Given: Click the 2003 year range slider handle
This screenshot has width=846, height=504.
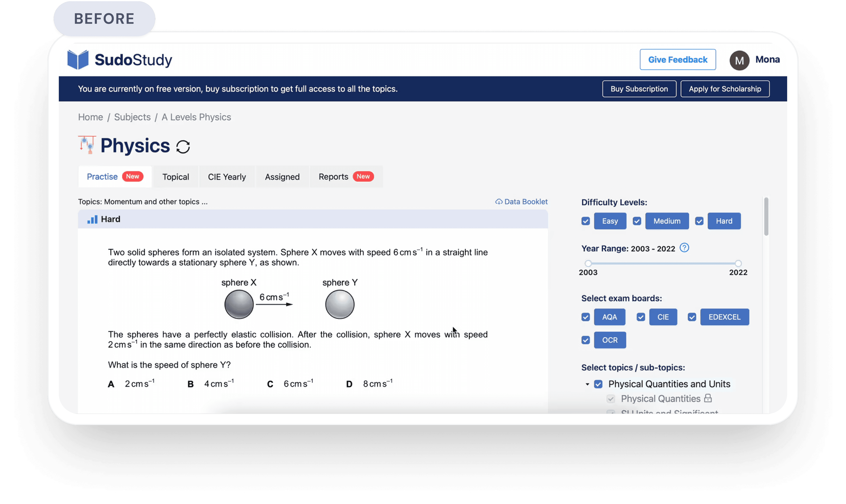Looking at the screenshot, I should [588, 263].
